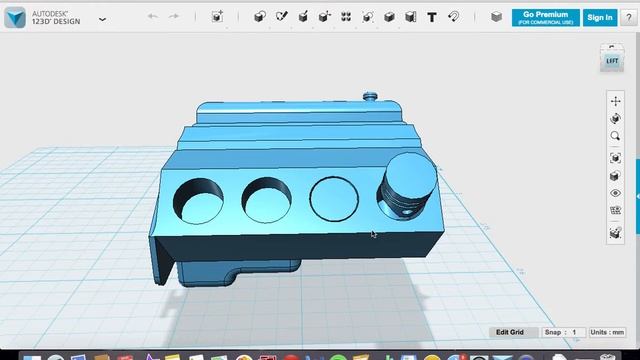Image resolution: width=640 pixels, height=360 pixels.
Task: Open the Grouping tool menu
Action: click(x=368, y=17)
